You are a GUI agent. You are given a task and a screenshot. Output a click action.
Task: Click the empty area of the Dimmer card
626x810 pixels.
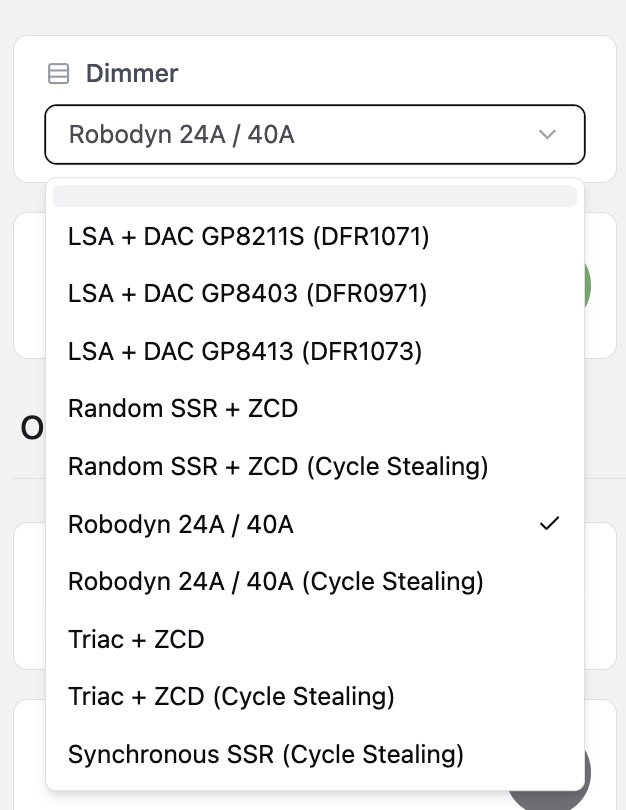tap(400, 70)
